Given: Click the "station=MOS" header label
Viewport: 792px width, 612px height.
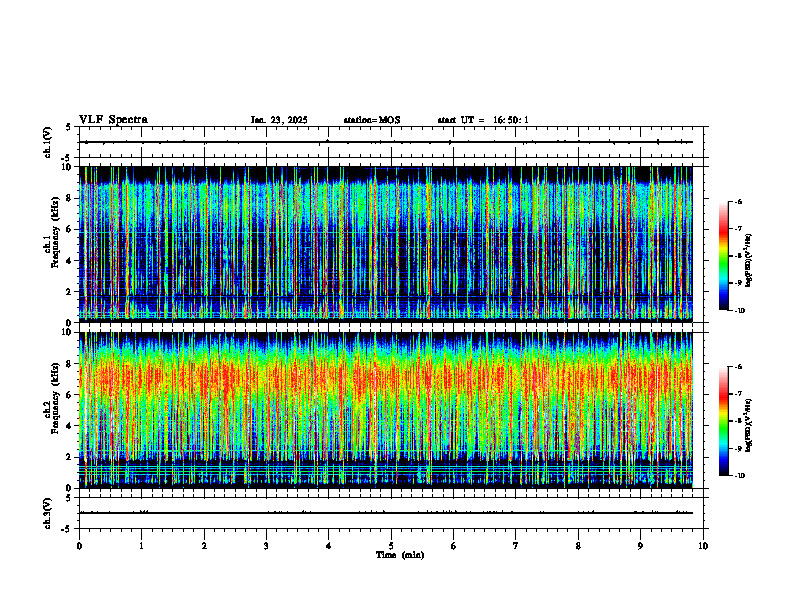Looking at the screenshot, I should click(x=372, y=120).
